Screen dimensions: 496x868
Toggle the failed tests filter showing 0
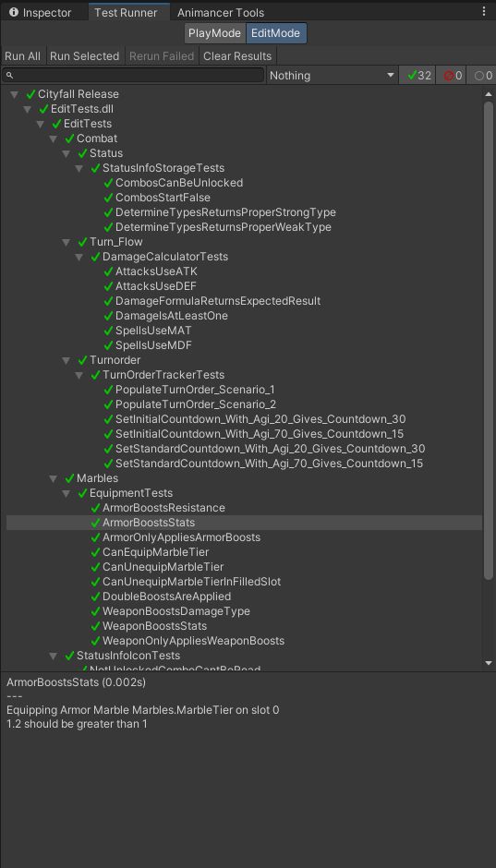[451, 76]
